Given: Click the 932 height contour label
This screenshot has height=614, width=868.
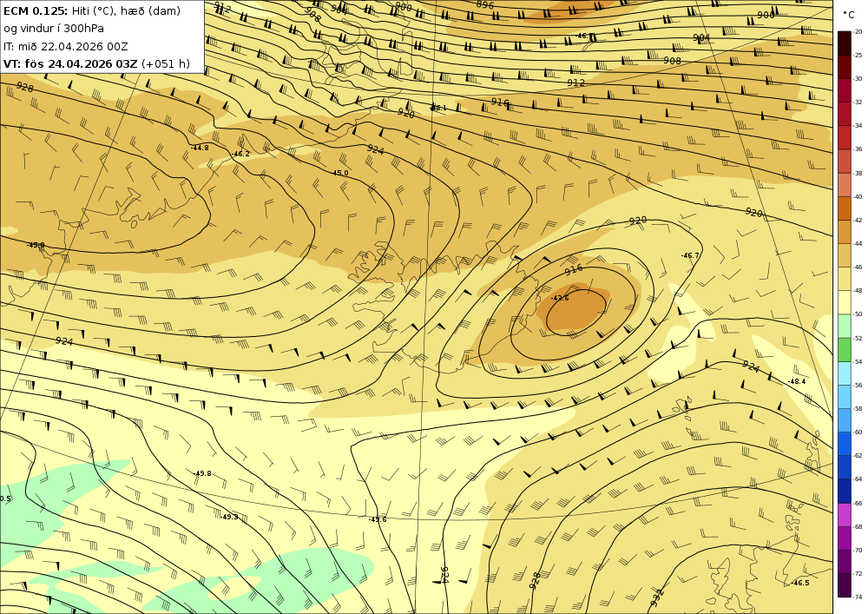Looking at the screenshot, I should click(656, 598).
